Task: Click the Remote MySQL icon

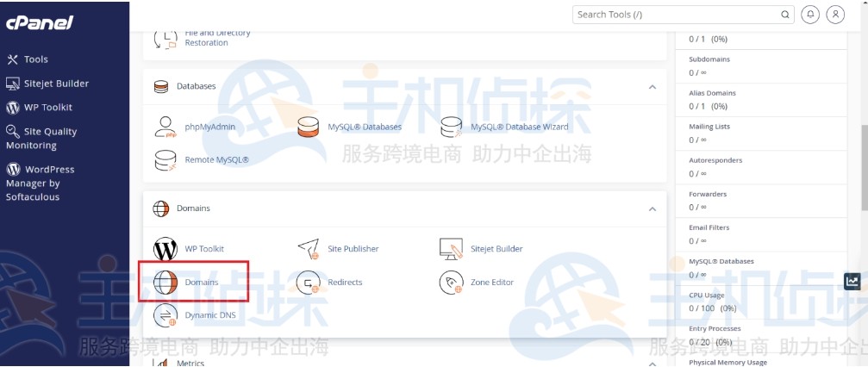Action: [165, 160]
